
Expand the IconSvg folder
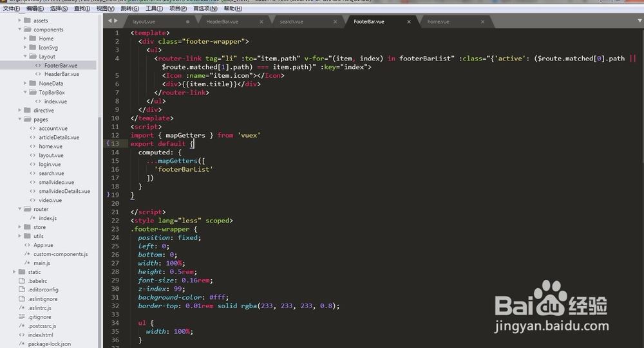tap(24, 47)
